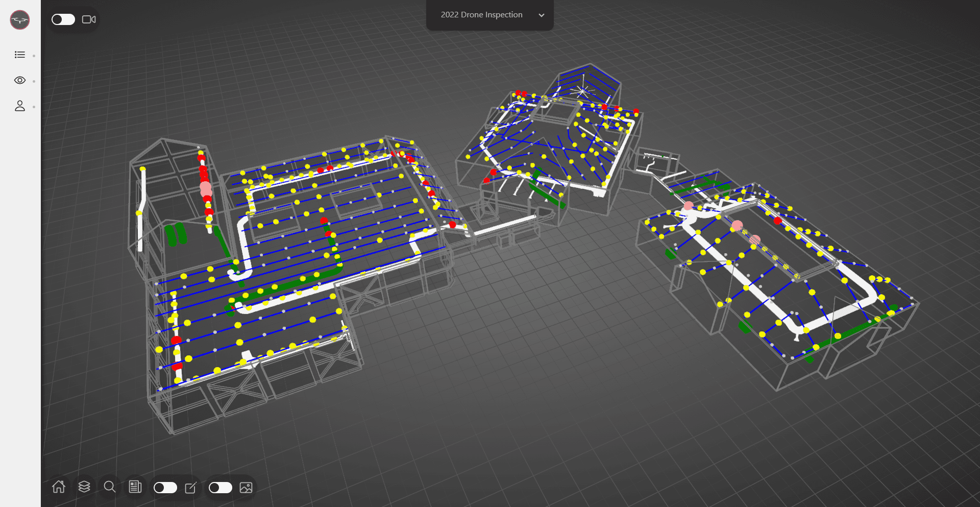Toggle the camera mode switch

pyautogui.click(x=63, y=19)
